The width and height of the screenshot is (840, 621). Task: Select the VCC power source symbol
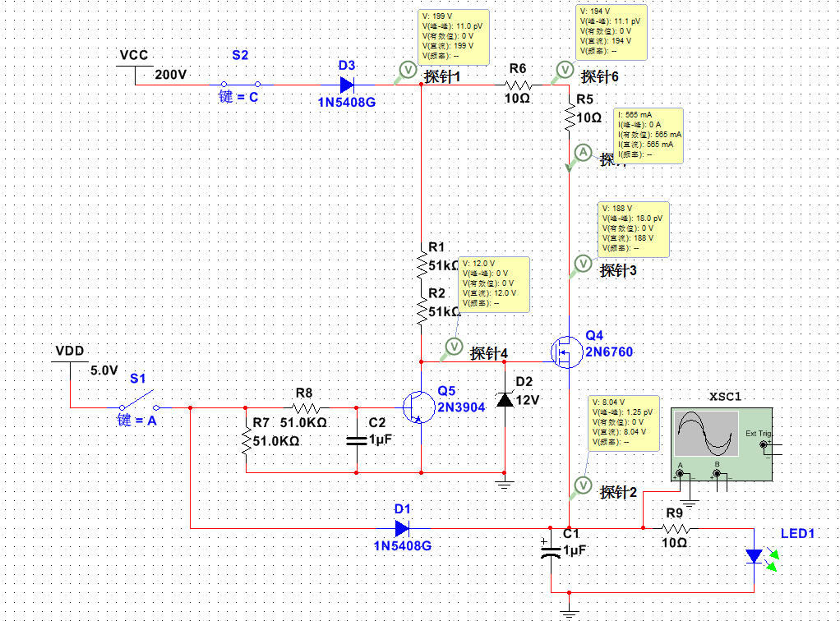pos(135,75)
